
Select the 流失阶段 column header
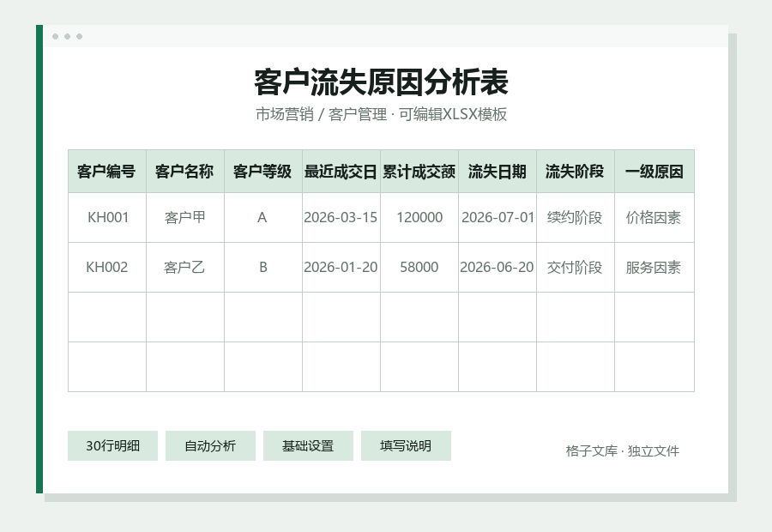point(575,172)
